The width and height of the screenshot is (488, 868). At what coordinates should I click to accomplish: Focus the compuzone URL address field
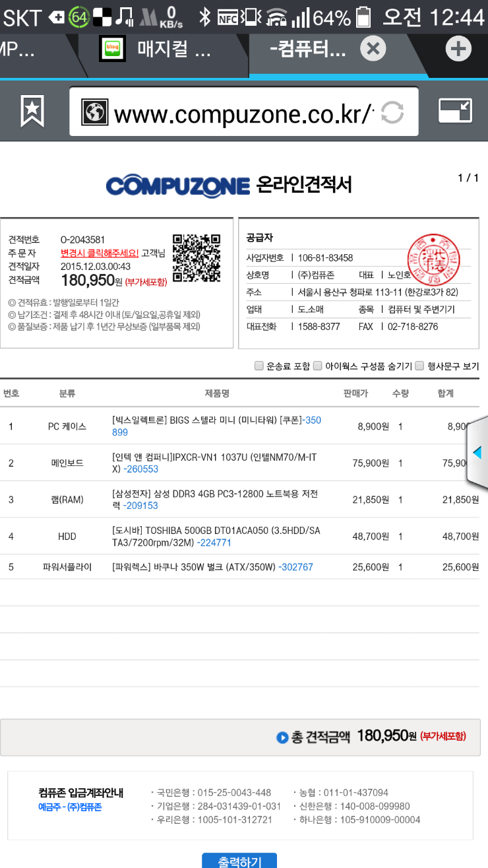click(x=244, y=112)
